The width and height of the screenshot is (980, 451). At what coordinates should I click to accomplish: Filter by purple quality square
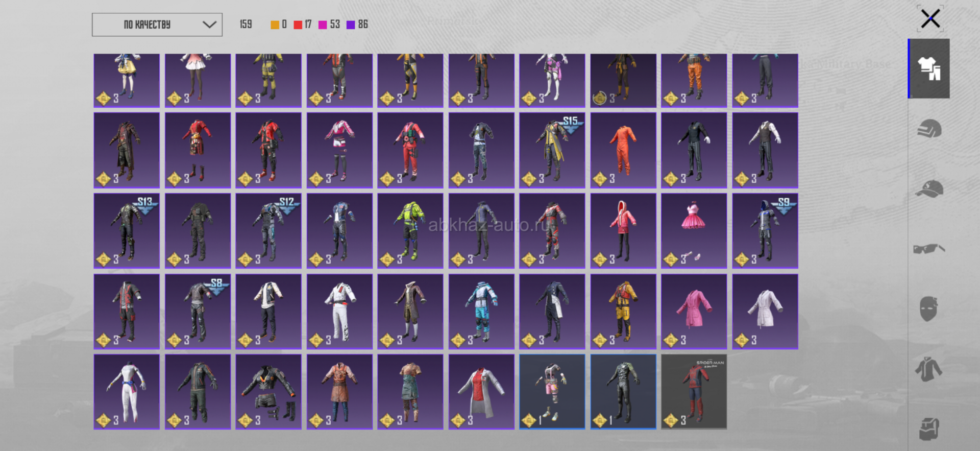pyautogui.click(x=351, y=25)
